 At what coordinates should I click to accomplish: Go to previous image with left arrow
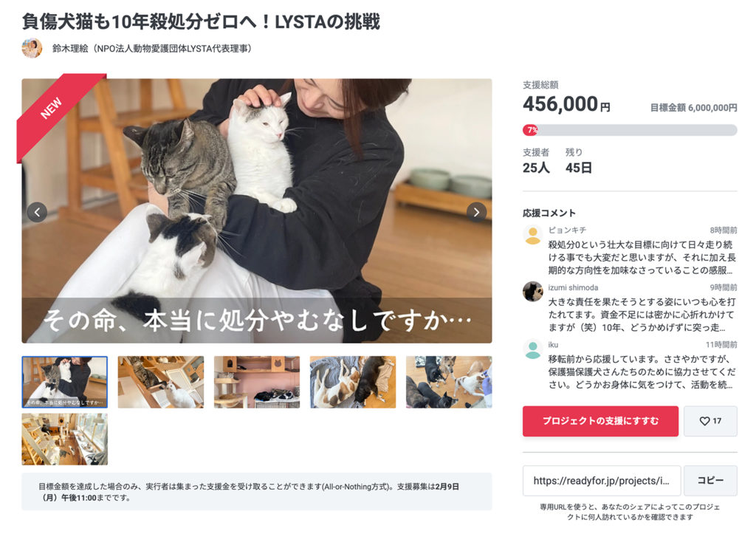(x=37, y=212)
